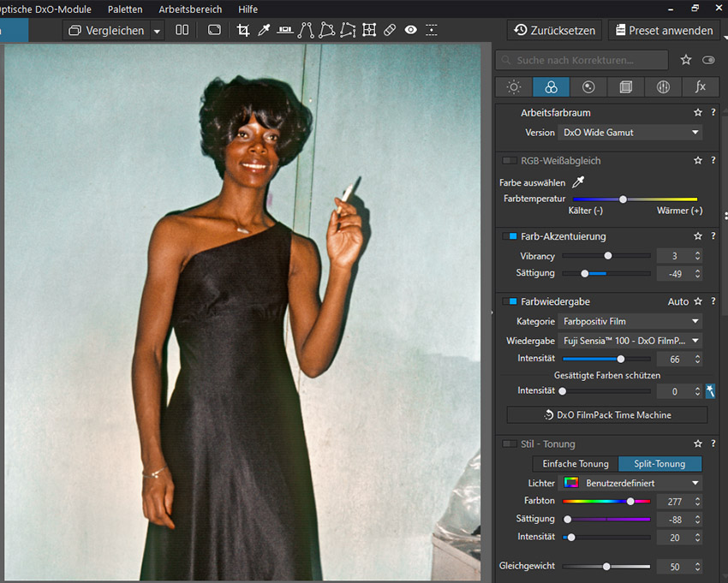Open the Paletten menu
This screenshot has height=583, width=728.
click(x=125, y=9)
